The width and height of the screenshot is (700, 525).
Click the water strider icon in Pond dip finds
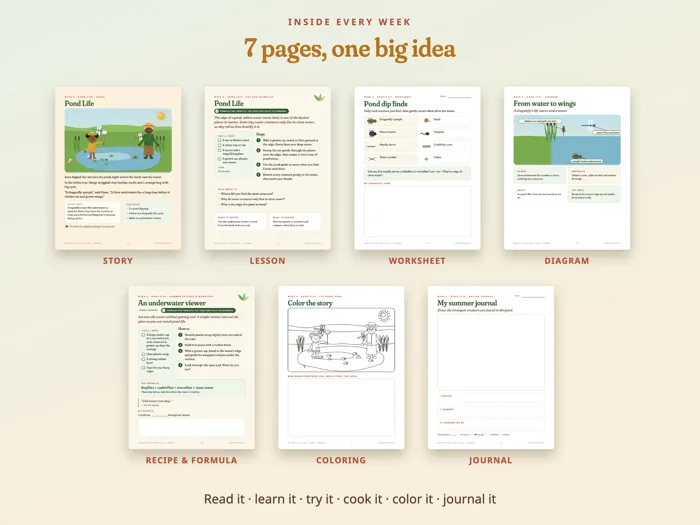(371, 158)
